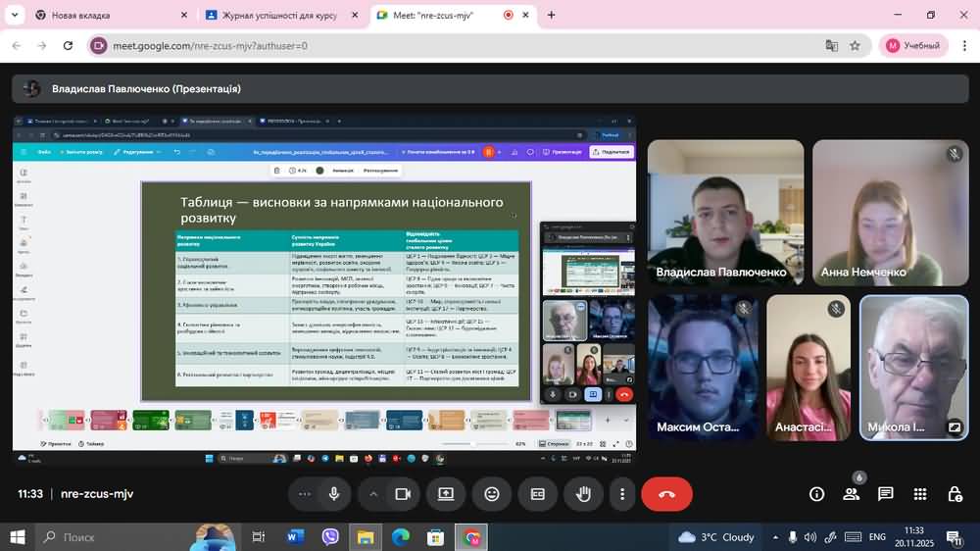The width and height of the screenshot is (980, 551).
Task: Open host controls lock icon
Action: point(955,494)
